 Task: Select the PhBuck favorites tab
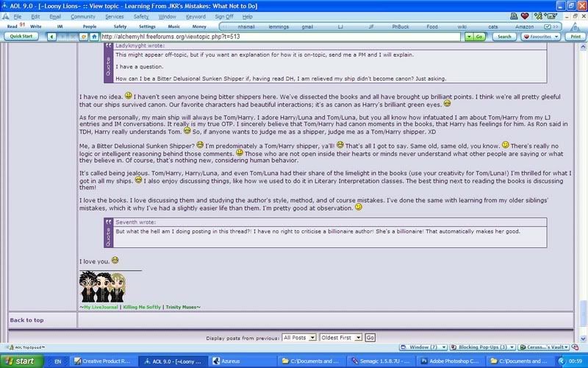pyautogui.click(x=402, y=26)
